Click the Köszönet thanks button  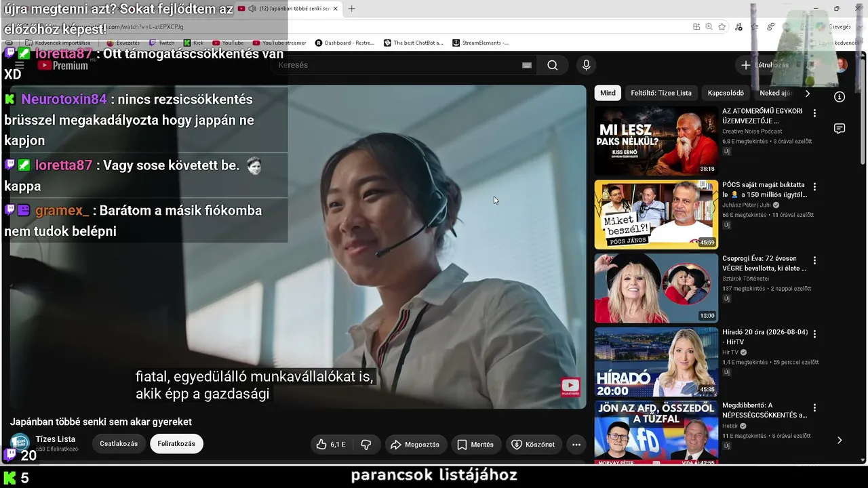[533, 445]
